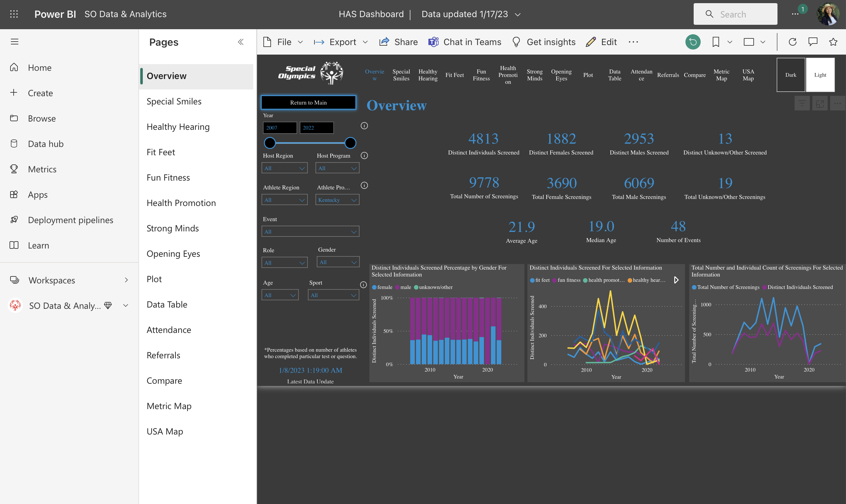Toggle Distinct Individuals Screened legend item
This screenshot has width=846, height=504.
tap(797, 287)
